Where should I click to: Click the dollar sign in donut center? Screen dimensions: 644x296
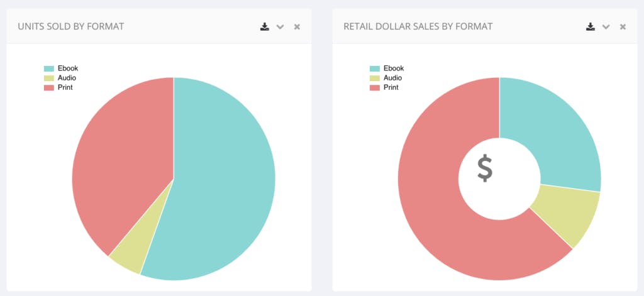485,168
